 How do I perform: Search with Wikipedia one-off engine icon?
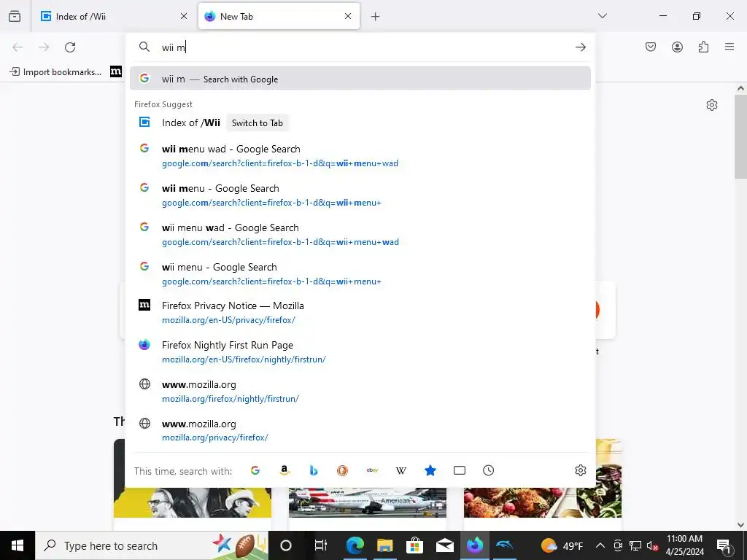(x=401, y=470)
